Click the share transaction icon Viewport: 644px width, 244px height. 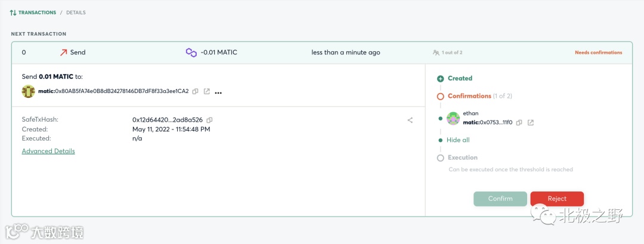pos(410,120)
